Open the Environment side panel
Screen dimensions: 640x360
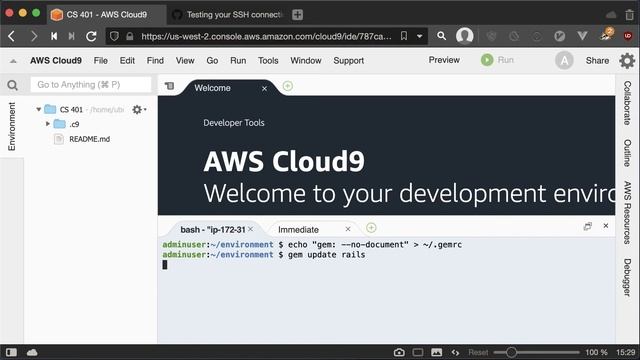11,126
